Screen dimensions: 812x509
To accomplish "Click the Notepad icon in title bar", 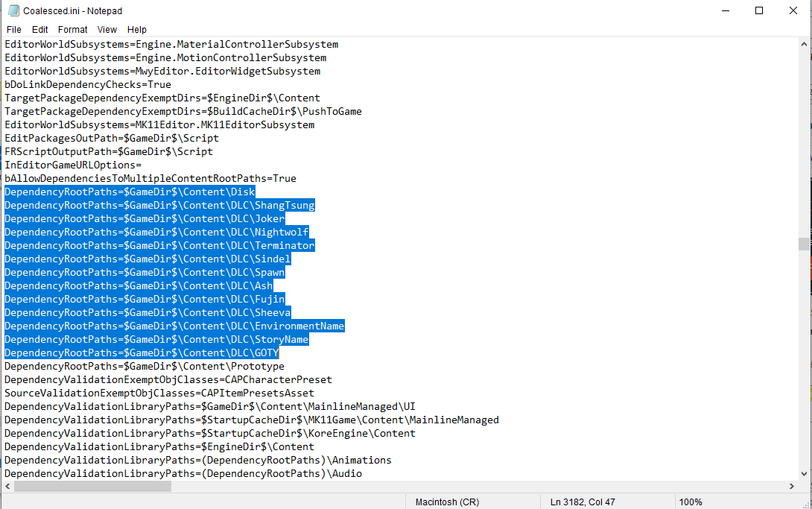I will (13, 10).
